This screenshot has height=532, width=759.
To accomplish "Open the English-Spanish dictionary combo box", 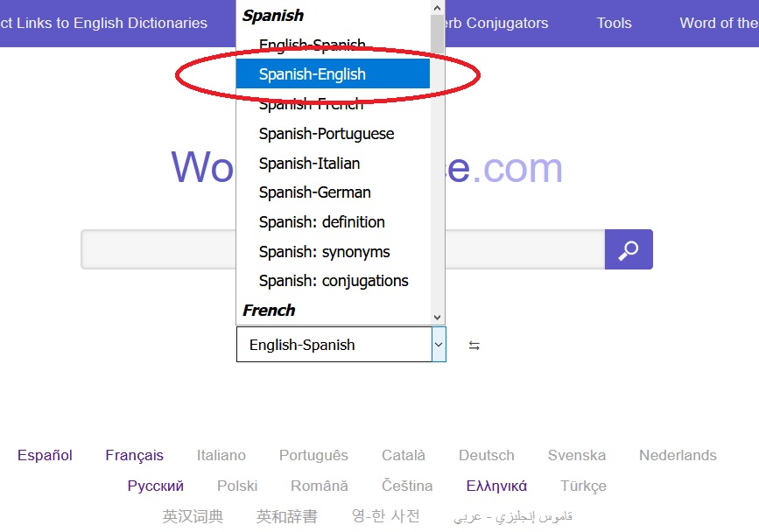I will click(341, 345).
